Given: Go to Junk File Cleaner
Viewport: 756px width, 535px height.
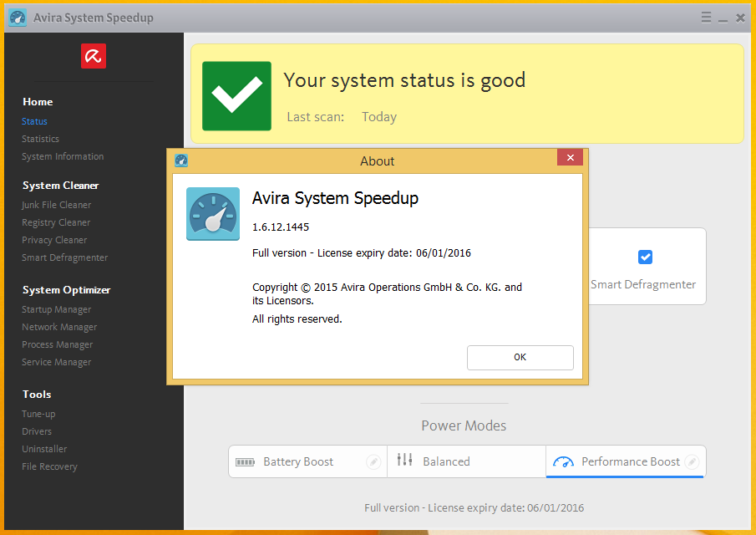Looking at the screenshot, I should (x=57, y=205).
